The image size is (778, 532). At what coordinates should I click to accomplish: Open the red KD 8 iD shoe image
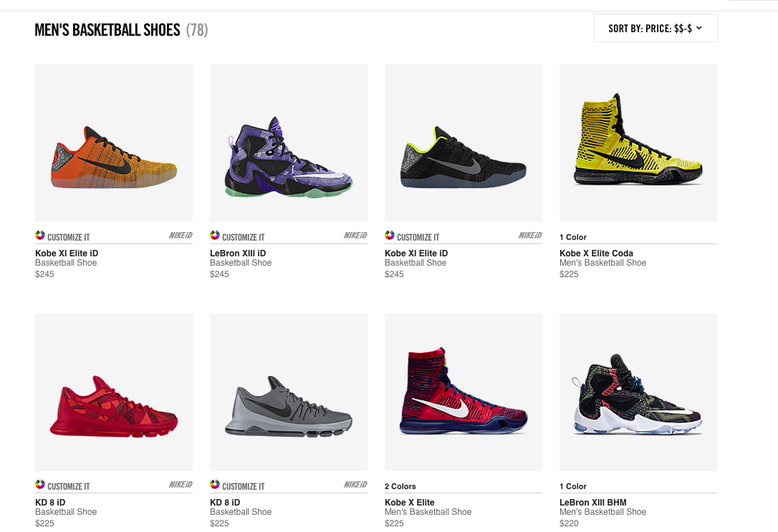pyautogui.click(x=114, y=392)
